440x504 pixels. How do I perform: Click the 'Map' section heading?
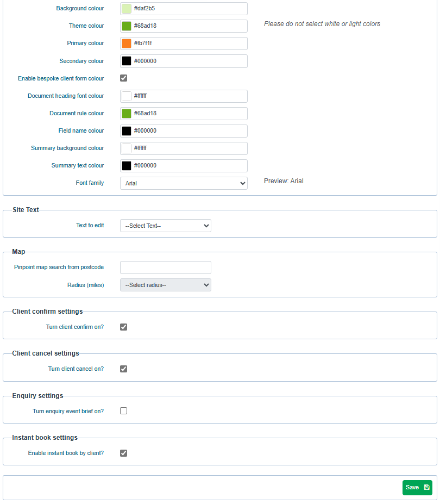pos(18,251)
